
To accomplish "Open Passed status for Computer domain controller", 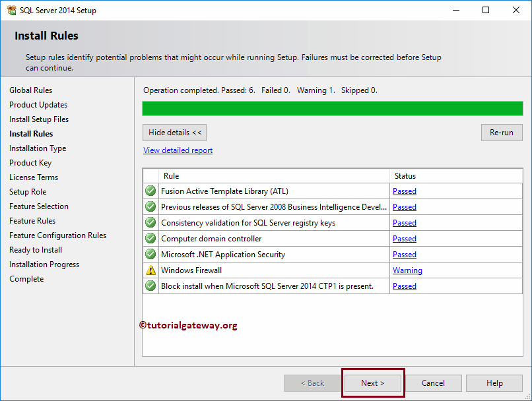I will click(x=405, y=239).
